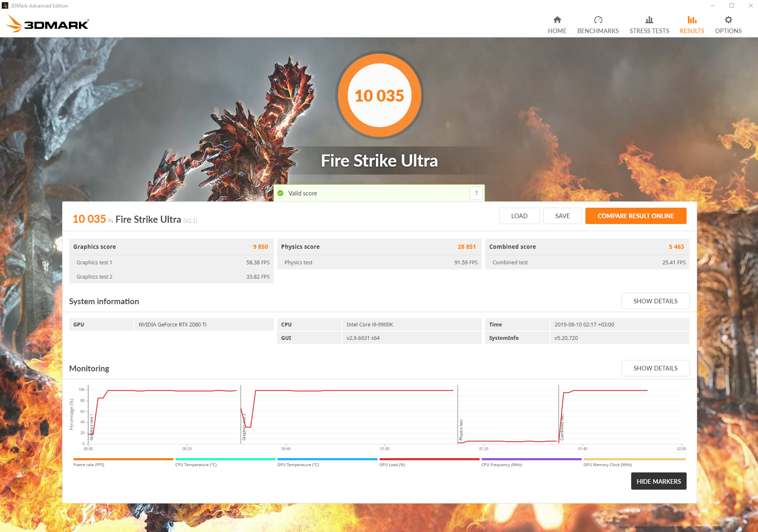Switch to the BENCHMARKS tab label
This screenshot has width=758, height=532.
[x=598, y=31]
